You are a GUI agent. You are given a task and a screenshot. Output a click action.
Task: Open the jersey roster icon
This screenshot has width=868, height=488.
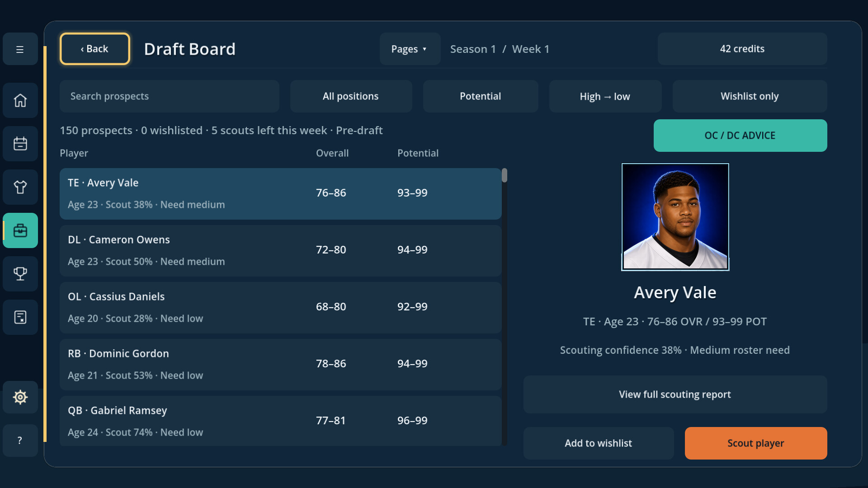coord(20,187)
